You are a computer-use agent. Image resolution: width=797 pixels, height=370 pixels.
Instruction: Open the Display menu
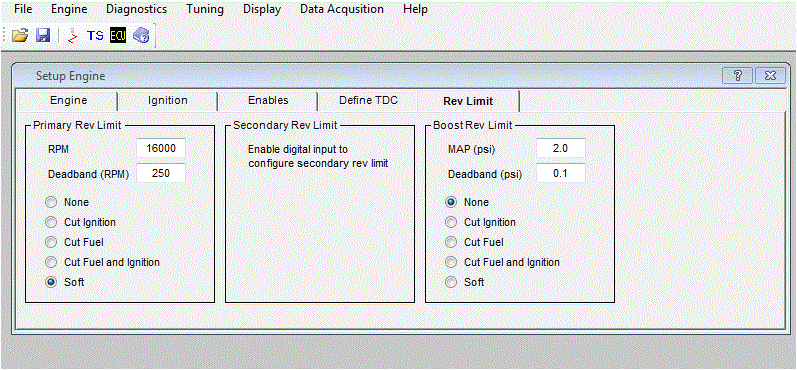(262, 9)
